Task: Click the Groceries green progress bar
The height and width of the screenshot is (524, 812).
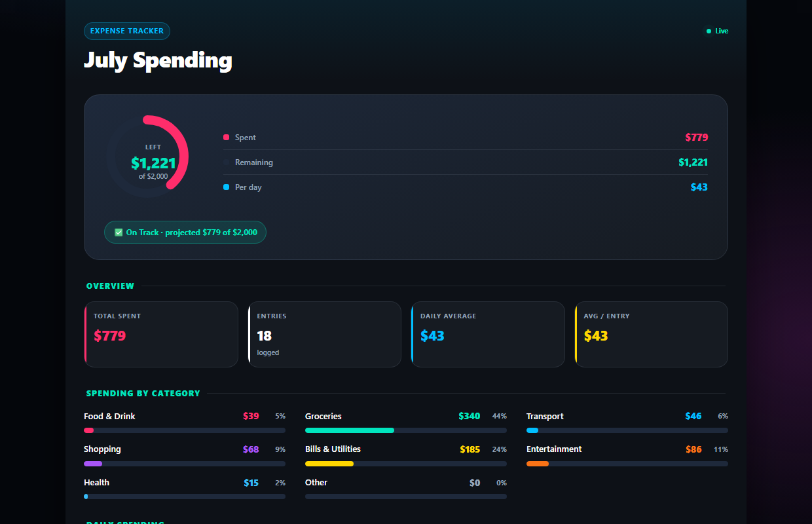Action: click(x=350, y=430)
